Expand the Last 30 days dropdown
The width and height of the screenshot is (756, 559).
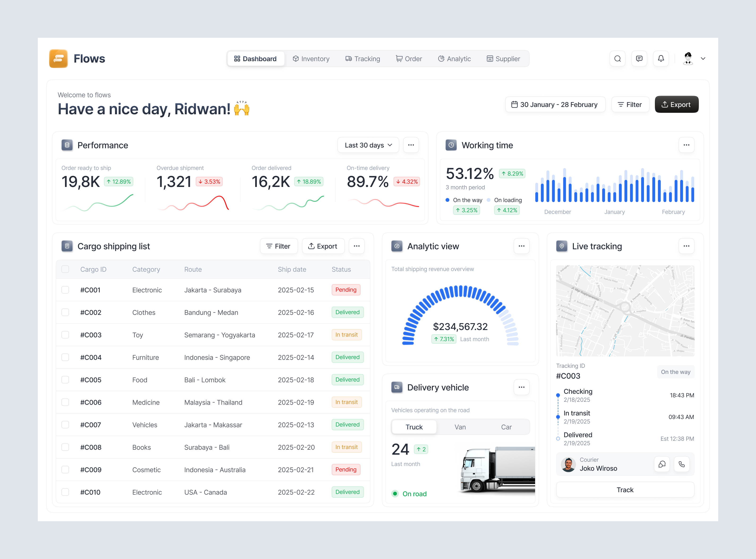pyautogui.click(x=368, y=145)
